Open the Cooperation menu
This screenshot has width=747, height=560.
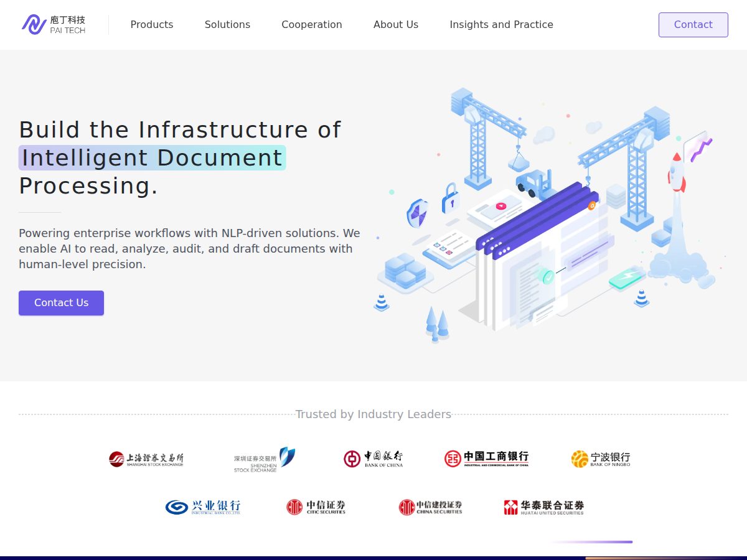(312, 24)
